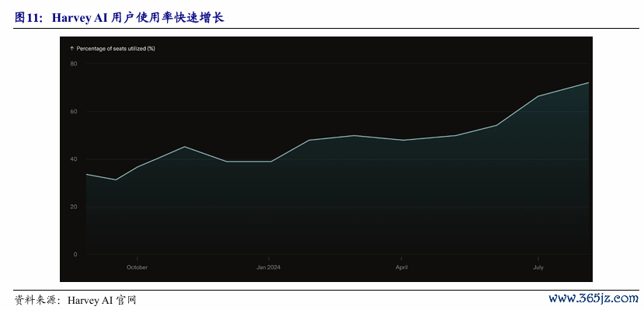Viewport: 644px width, 310px height.
Task: Click the 20 label on the y-axis
Action: click(74, 207)
